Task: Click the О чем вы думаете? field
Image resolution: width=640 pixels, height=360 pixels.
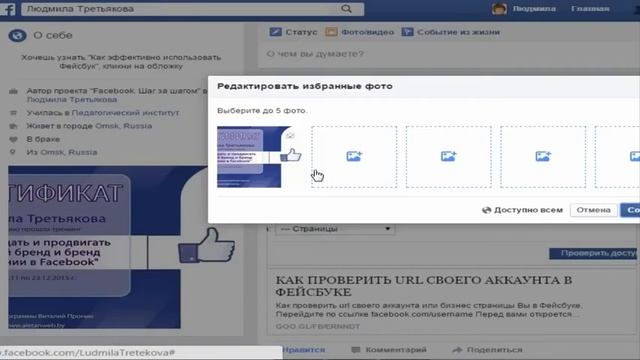Action: (x=449, y=54)
